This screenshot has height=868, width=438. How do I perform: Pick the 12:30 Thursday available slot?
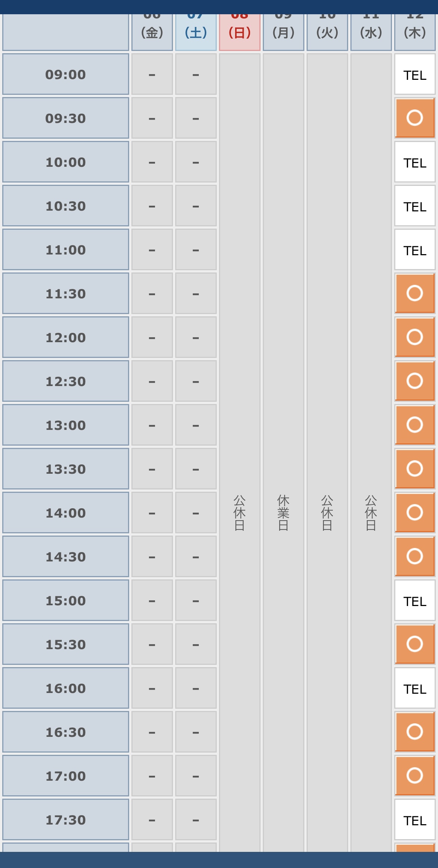point(415,381)
